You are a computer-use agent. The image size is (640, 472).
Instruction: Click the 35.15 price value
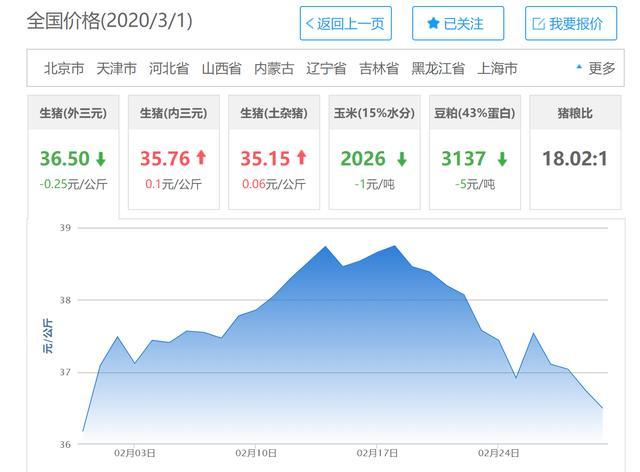(x=265, y=158)
